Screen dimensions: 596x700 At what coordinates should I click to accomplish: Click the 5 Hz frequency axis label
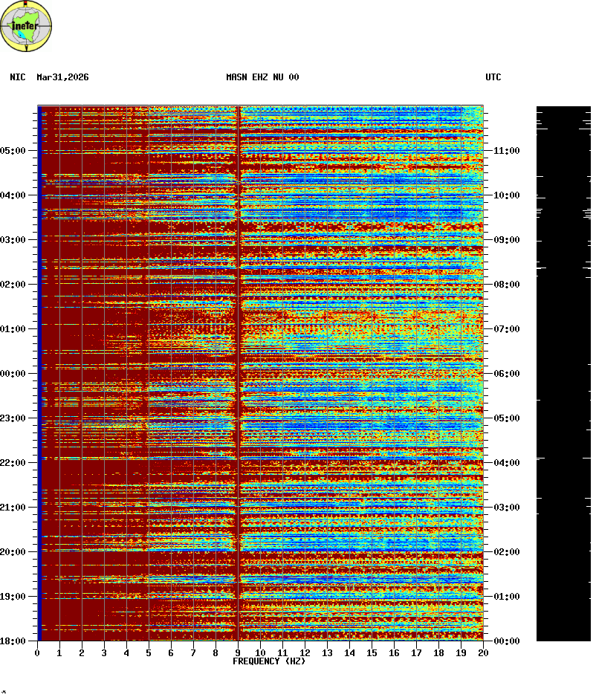(x=149, y=653)
